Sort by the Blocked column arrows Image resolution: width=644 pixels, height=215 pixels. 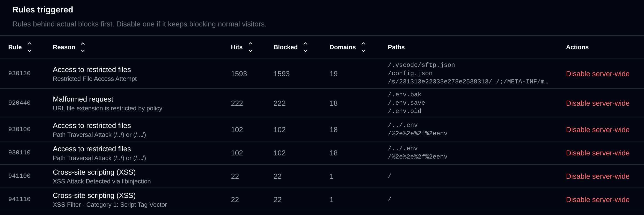tap(305, 47)
